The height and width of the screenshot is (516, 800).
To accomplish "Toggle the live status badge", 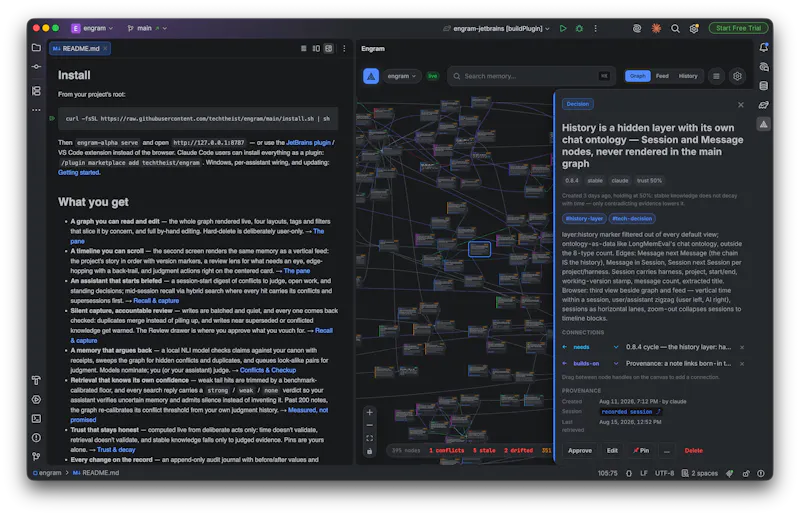I will 433,76.
